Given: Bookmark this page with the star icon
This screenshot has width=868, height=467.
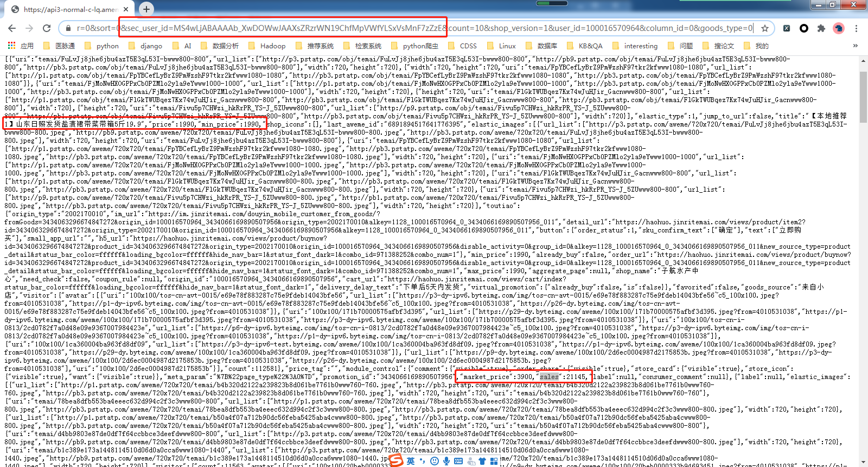Looking at the screenshot, I should 765,28.
